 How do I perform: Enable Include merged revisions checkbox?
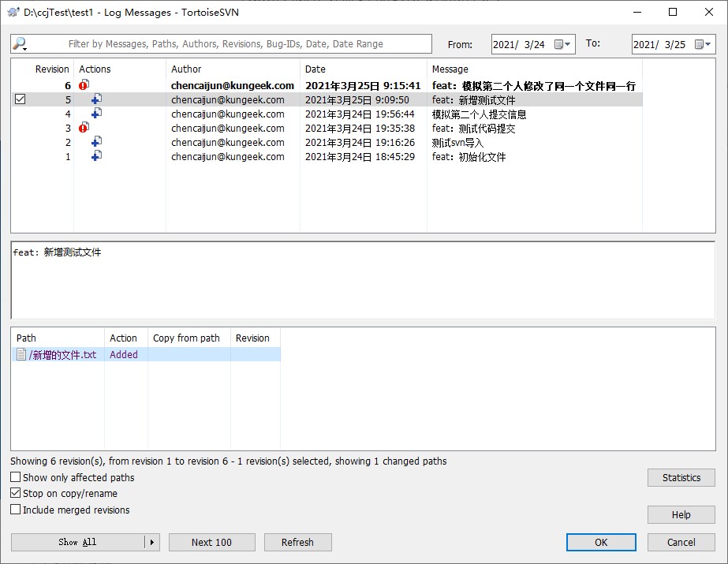click(x=16, y=510)
